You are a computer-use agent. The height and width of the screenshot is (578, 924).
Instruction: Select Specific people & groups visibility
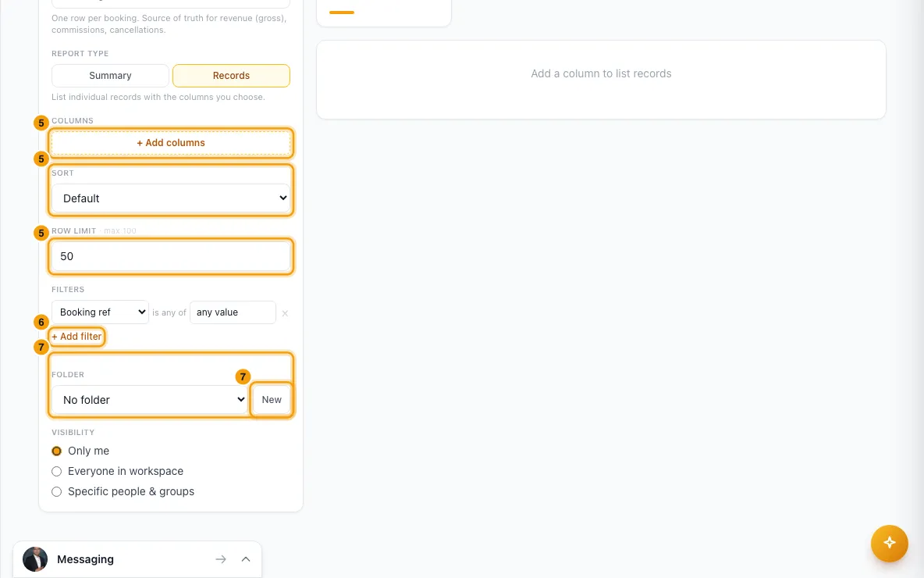pos(56,491)
